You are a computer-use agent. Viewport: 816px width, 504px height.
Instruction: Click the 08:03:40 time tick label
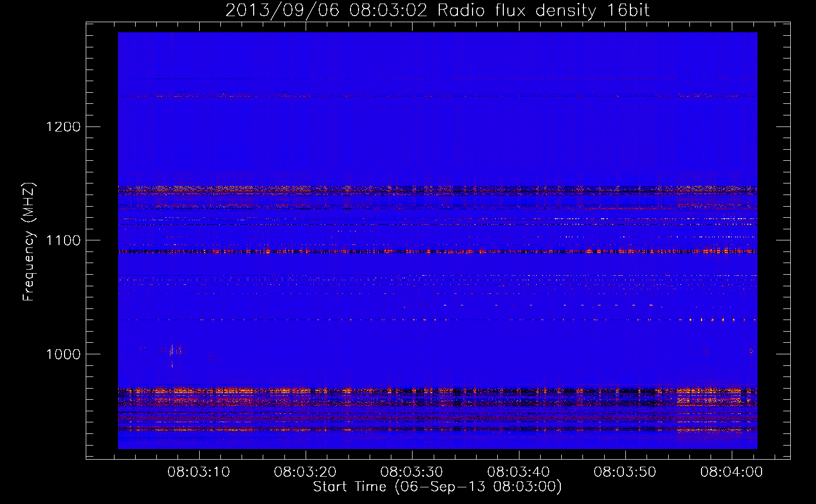[x=518, y=472]
